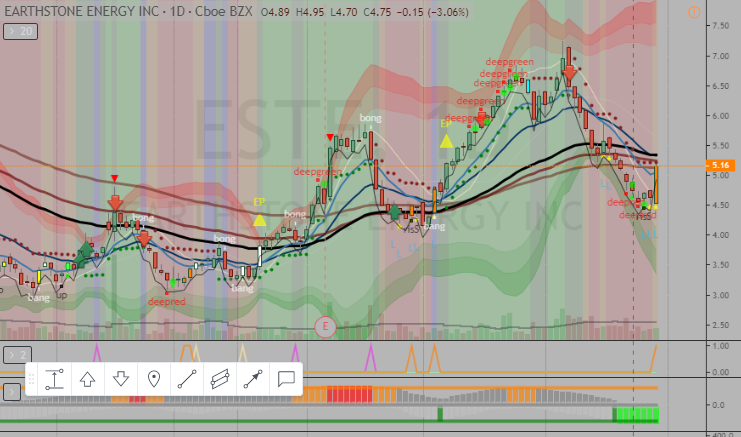
Task: Select the arrow down marker tool
Action: (x=121, y=379)
